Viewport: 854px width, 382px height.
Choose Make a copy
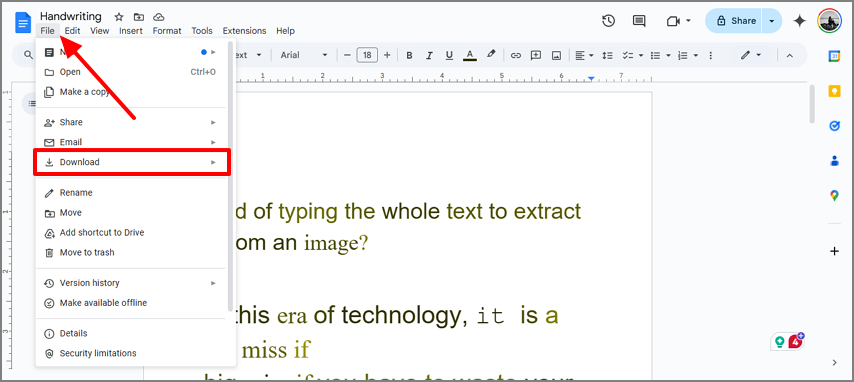(x=131, y=92)
